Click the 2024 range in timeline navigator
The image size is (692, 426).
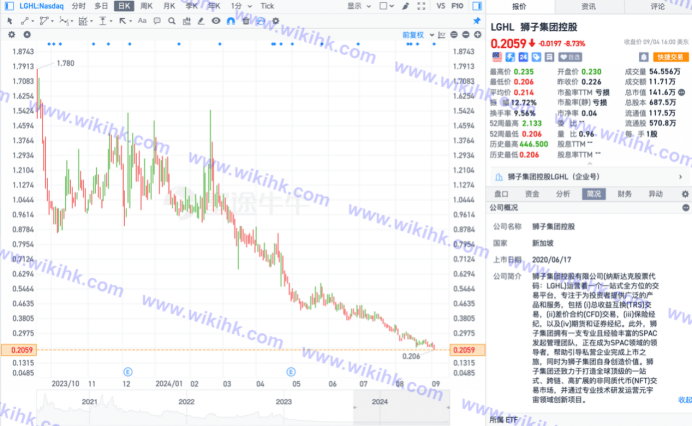tap(380, 402)
